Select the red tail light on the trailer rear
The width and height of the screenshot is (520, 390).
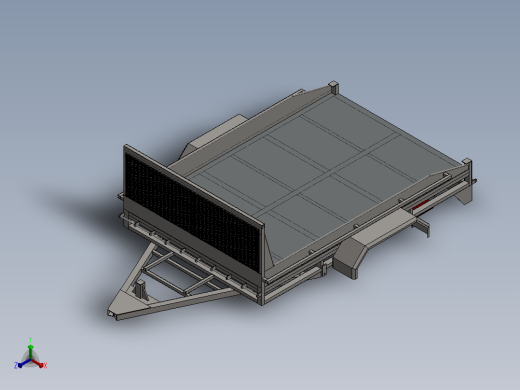[421, 205]
